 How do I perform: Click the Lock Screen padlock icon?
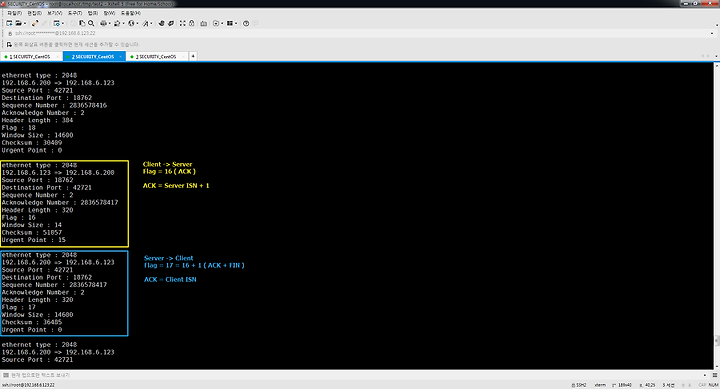pos(191,23)
